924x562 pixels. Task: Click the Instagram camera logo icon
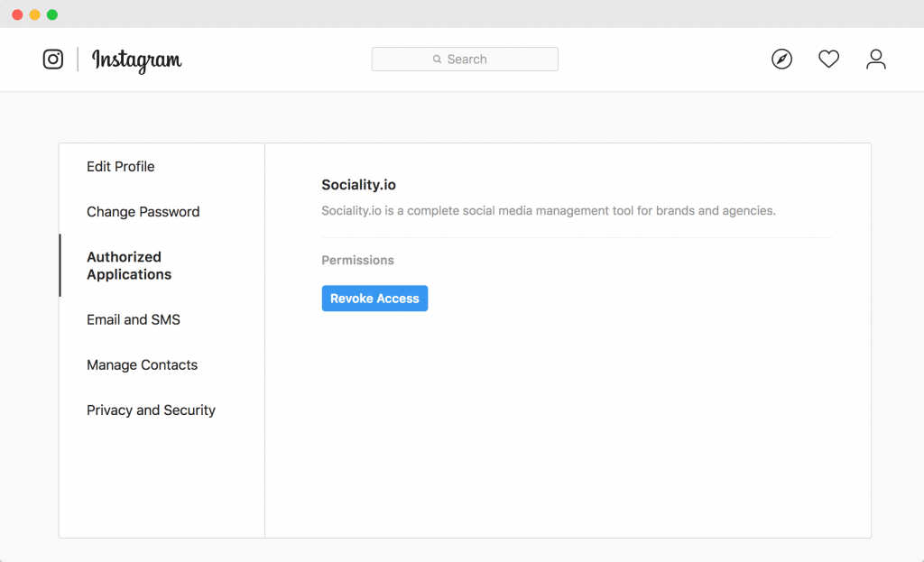point(53,59)
